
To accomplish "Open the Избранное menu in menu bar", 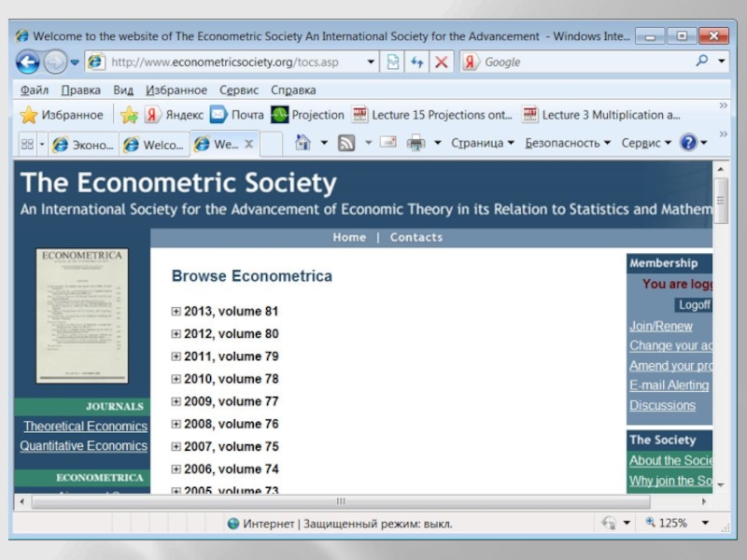I will pyautogui.click(x=176, y=91).
